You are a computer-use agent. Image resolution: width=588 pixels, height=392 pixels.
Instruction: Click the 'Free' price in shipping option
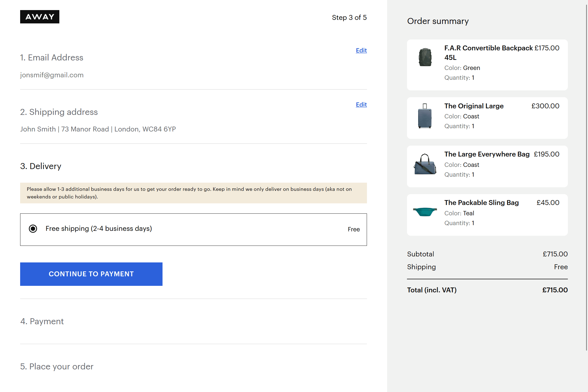pyautogui.click(x=354, y=229)
